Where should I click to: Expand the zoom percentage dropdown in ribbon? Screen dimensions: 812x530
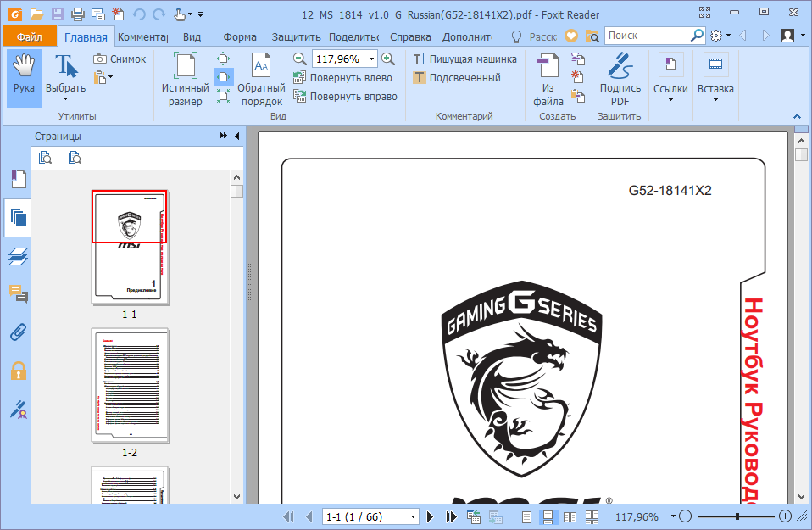(370, 59)
